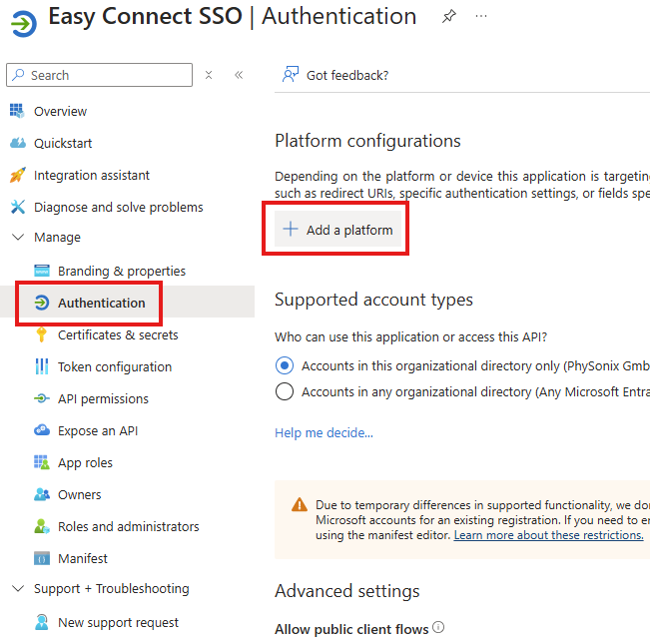The width and height of the screenshot is (650, 644).
Task: Open the more options ellipsis menu
Action: (481, 16)
